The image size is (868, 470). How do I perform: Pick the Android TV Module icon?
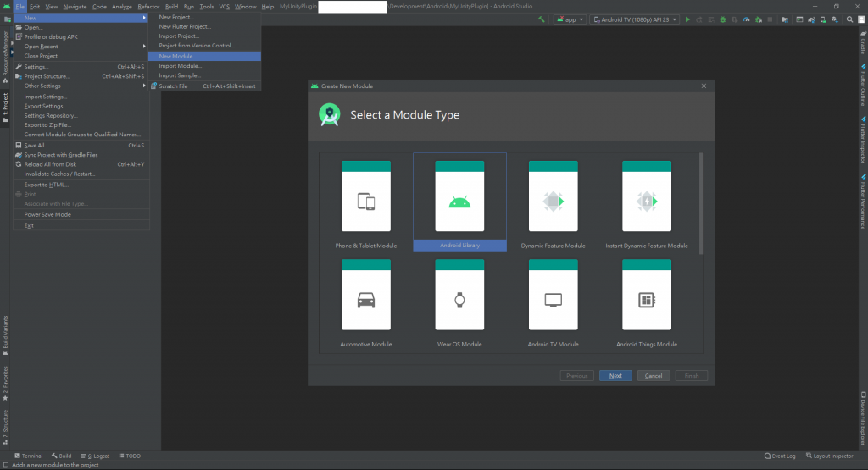(553, 301)
